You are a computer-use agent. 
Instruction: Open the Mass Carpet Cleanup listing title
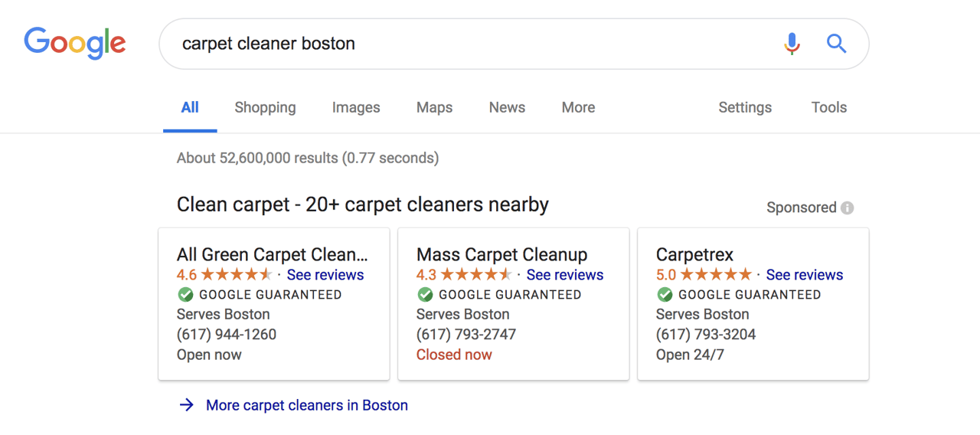coord(501,254)
